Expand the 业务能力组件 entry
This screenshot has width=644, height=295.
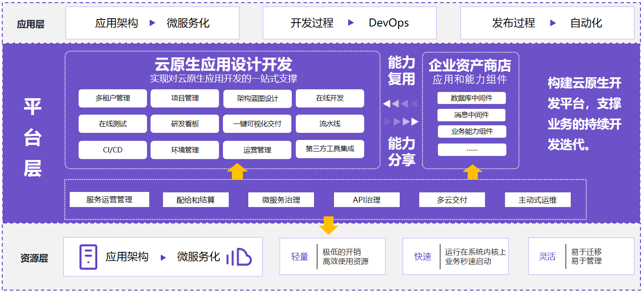(472, 131)
